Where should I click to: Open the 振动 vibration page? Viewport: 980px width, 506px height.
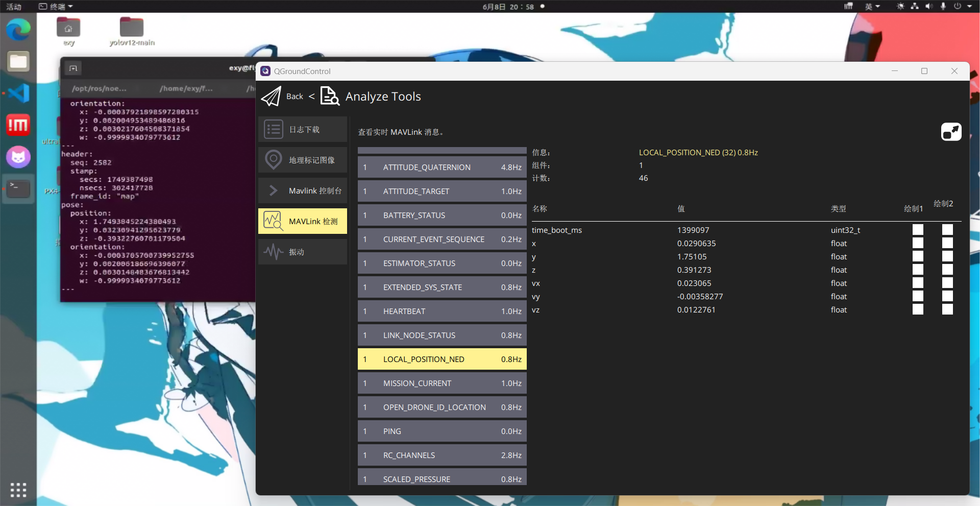click(x=303, y=252)
